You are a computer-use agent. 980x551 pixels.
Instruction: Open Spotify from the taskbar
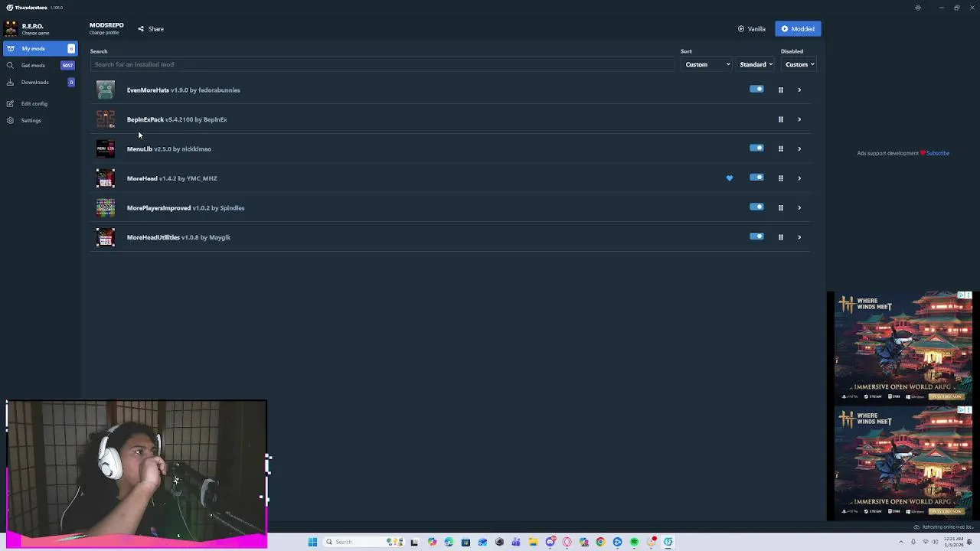pyautogui.click(x=634, y=542)
